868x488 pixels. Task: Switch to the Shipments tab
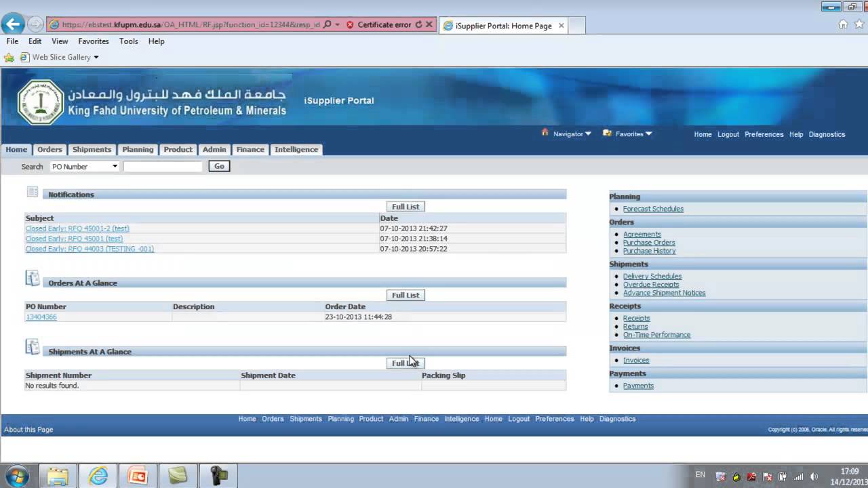pos(92,150)
